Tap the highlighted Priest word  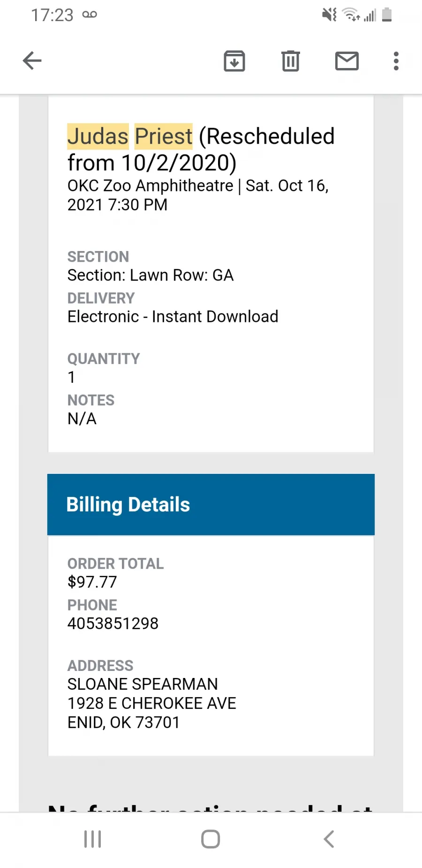tap(164, 137)
